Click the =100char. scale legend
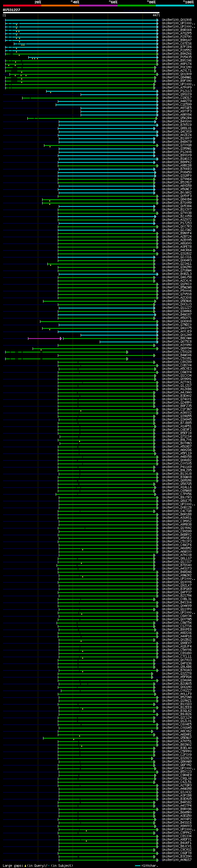The image size is (197, 868). 146,865
